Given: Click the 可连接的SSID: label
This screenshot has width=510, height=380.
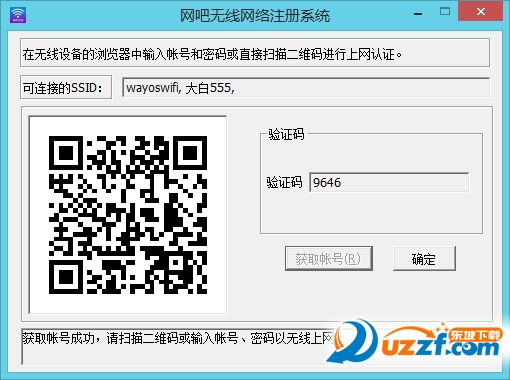Looking at the screenshot, I should coord(66,87).
